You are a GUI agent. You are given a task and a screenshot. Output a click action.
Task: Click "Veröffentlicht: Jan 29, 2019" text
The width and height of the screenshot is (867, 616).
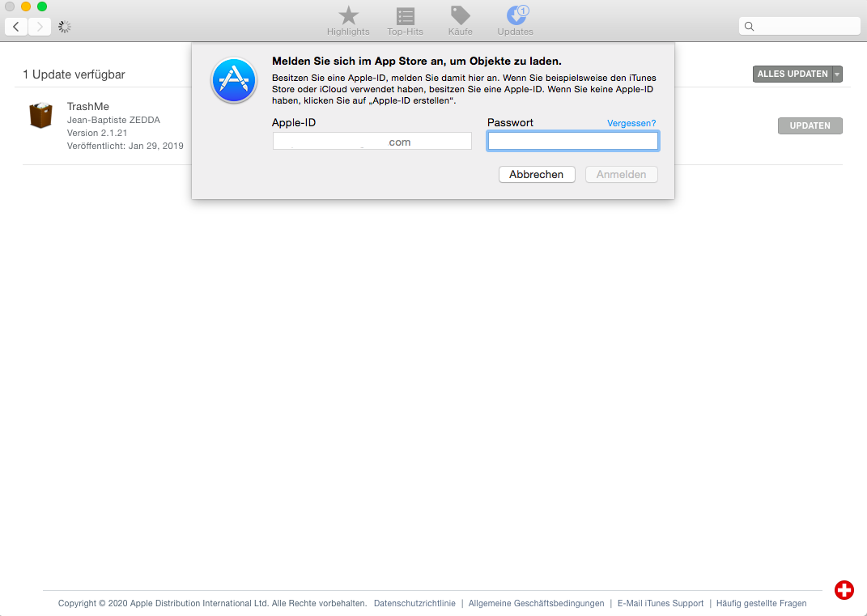click(x=125, y=146)
